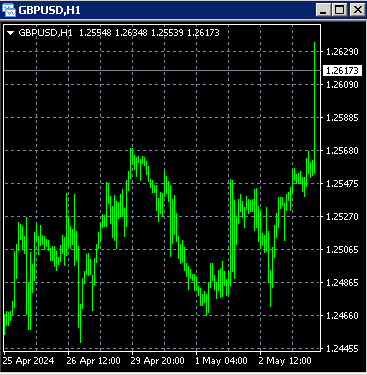Maximize the GBPUSD,H1 chart window
367x375 pixels.
tap(340, 10)
